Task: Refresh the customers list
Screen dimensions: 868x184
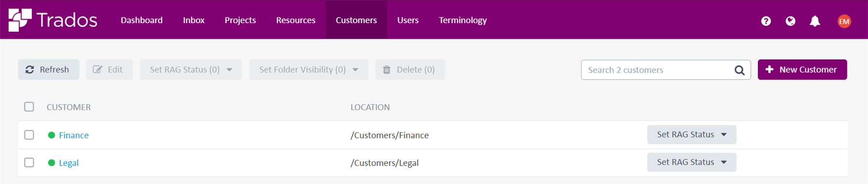Action: [49, 70]
